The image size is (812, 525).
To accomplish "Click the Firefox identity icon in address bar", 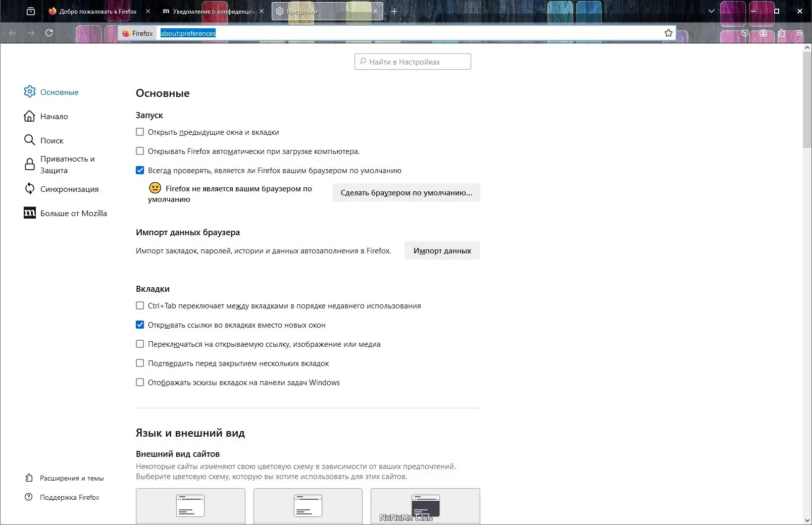I will (x=137, y=33).
